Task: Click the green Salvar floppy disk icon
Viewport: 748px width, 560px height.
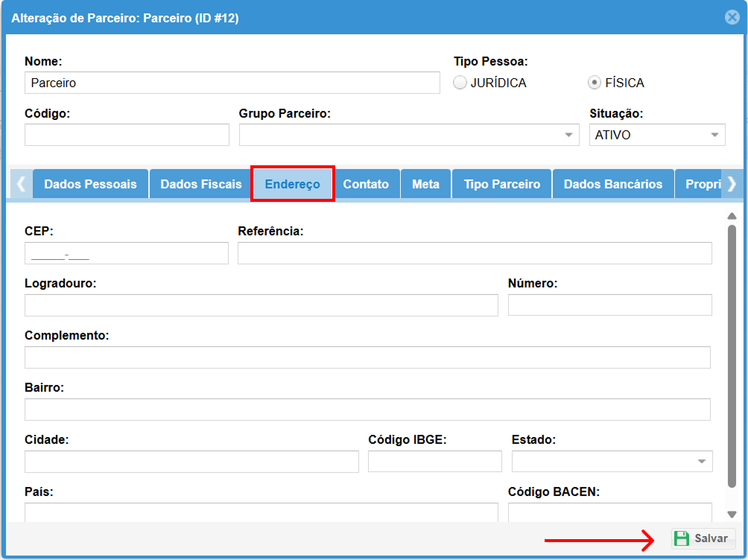Action: point(681,538)
